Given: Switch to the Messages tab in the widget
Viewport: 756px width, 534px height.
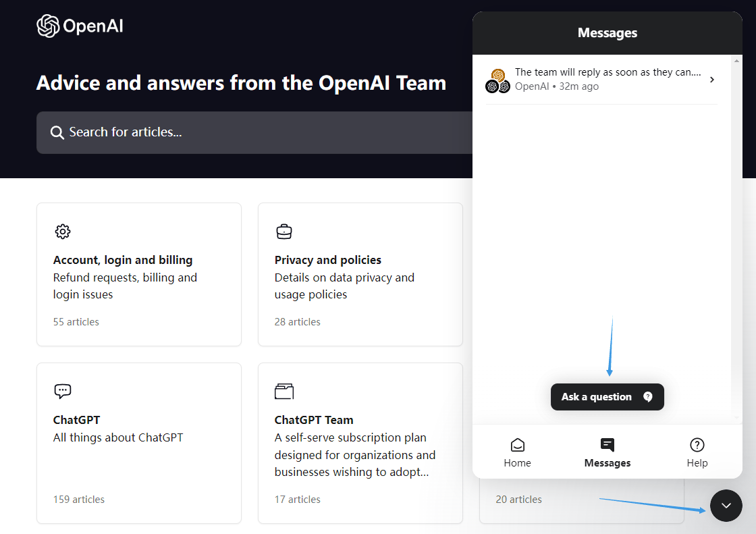Looking at the screenshot, I should click(x=607, y=452).
